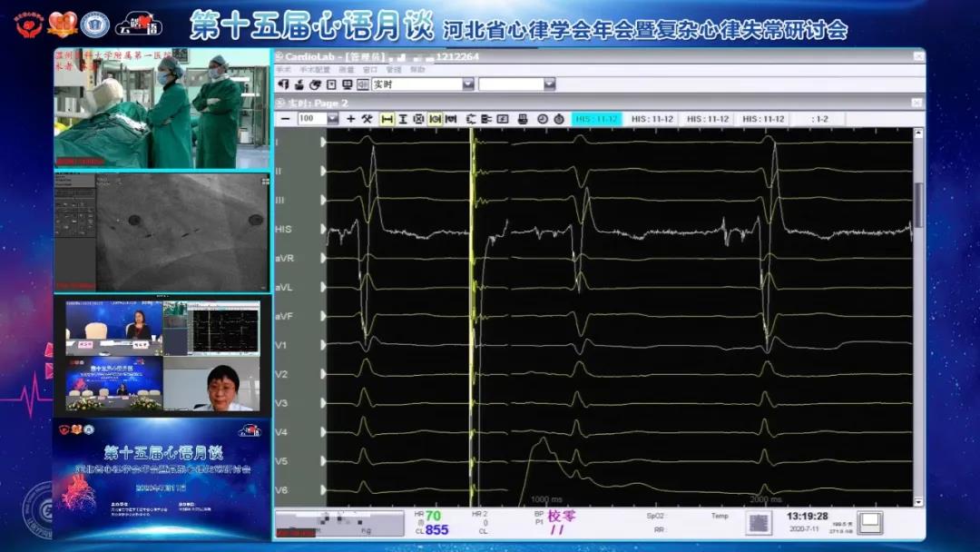This screenshot has height=552, width=980.
Task: Open the 帮助 menu
Action: pyautogui.click(x=417, y=70)
